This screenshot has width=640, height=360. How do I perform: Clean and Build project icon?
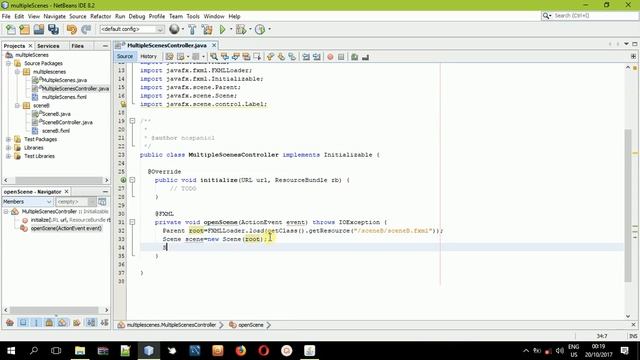pyautogui.click(x=207, y=29)
